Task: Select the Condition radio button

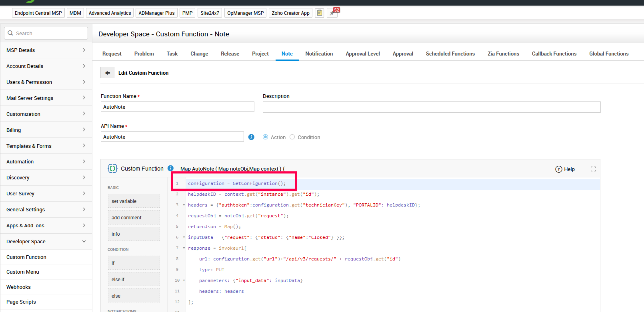Action: [x=292, y=137]
